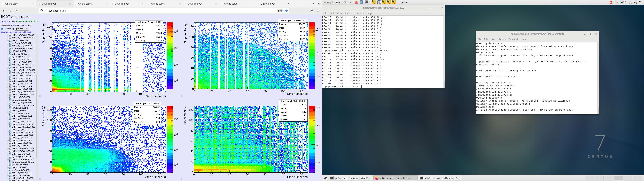This screenshot has height=181, width=644.
Task: Click the screenshot tool icon in top panel
Action: pyautogui.click(x=379, y=2)
